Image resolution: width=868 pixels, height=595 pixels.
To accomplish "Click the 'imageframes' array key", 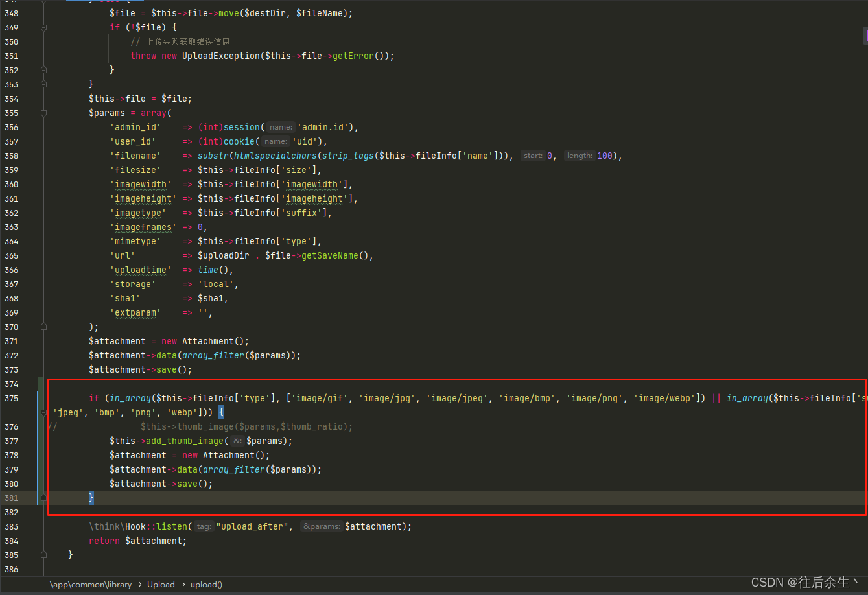I will pyautogui.click(x=143, y=227).
